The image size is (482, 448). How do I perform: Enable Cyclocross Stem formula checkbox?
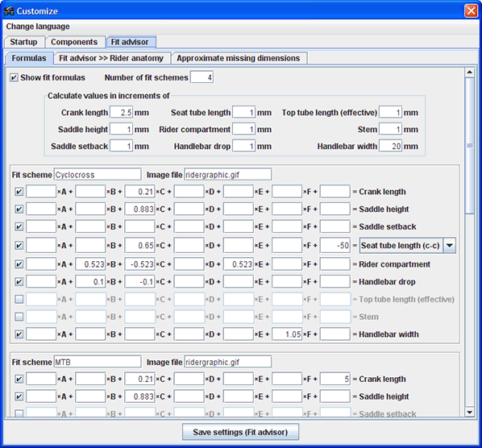(x=19, y=317)
